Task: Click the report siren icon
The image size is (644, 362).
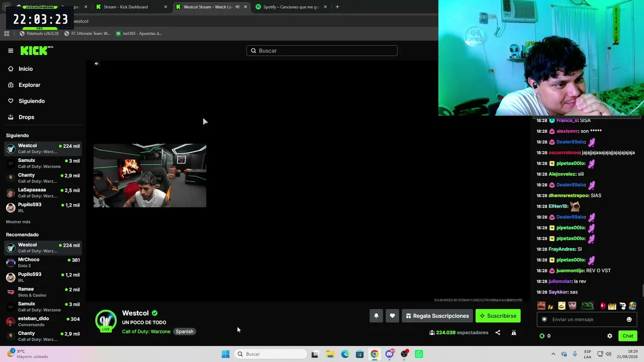Action: point(514,332)
